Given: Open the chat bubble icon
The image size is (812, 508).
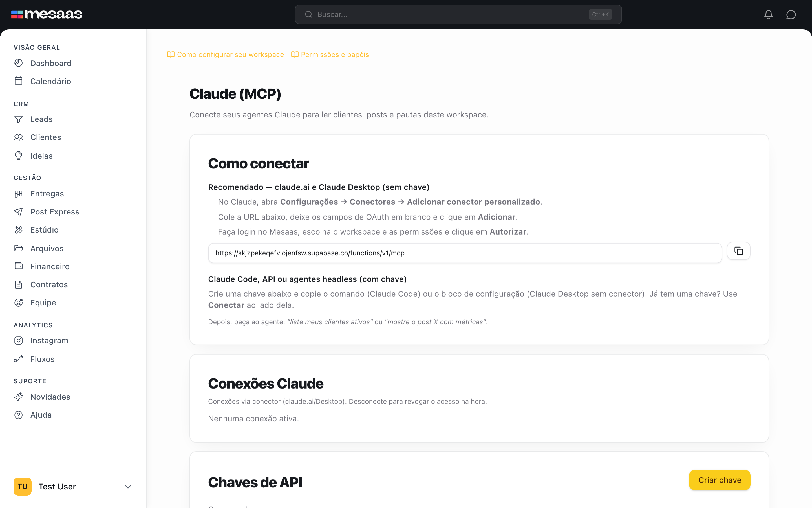Looking at the screenshot, I should pos(791,14).
